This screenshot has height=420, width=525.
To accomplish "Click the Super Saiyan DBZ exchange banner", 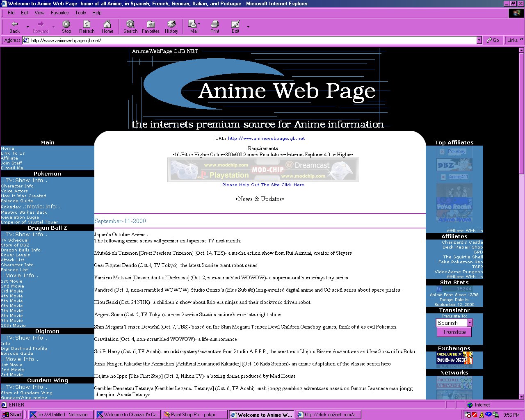I will click(x=454, y=358).
